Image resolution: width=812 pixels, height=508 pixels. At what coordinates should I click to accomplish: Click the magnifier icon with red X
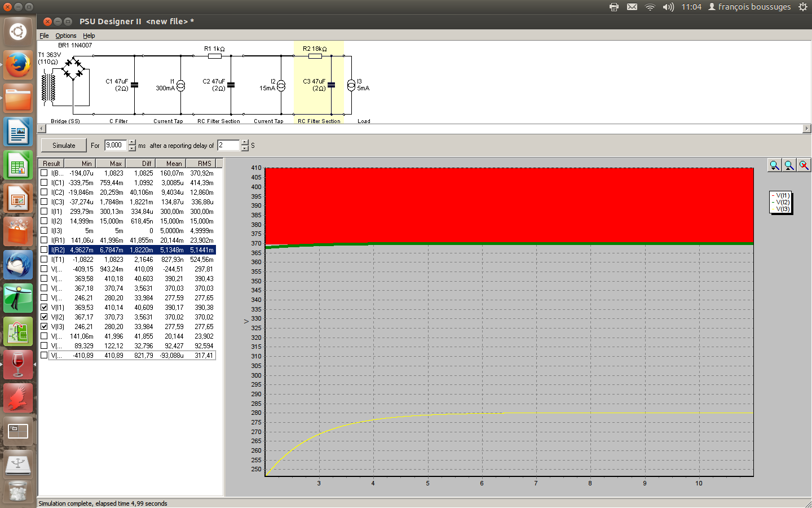click(x=804, y=165)
